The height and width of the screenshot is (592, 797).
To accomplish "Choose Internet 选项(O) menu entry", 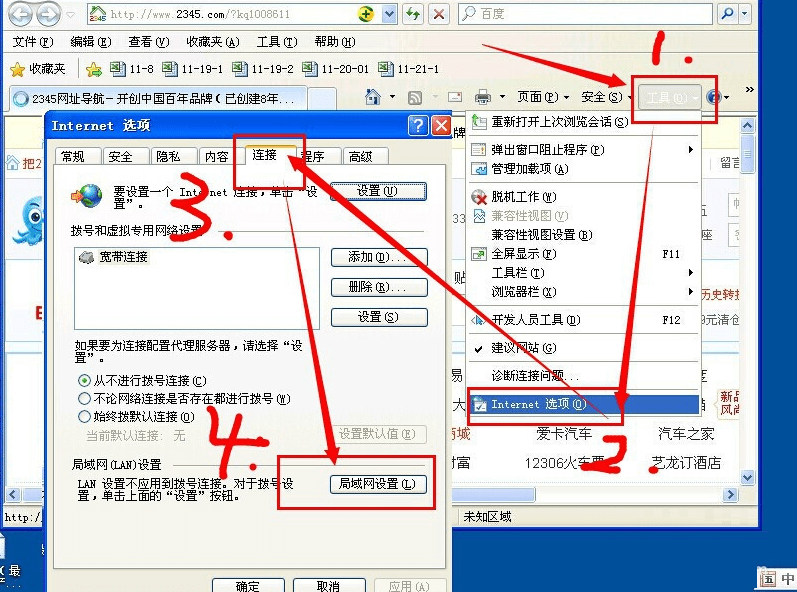I will [584, 404].
